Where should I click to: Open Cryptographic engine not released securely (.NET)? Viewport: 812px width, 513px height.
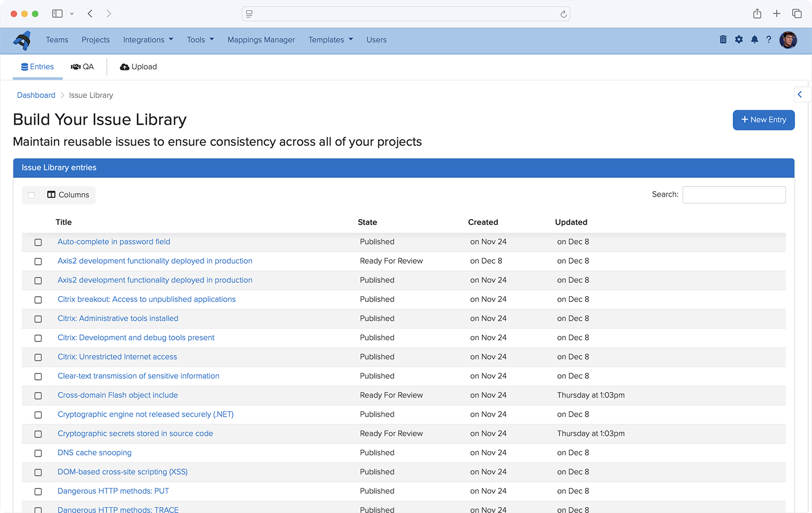coord(145,414)
